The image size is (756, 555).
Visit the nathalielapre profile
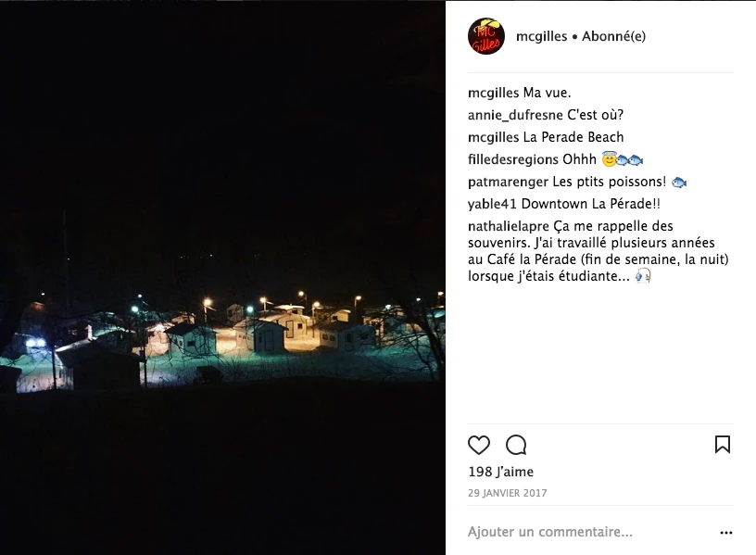509,226
